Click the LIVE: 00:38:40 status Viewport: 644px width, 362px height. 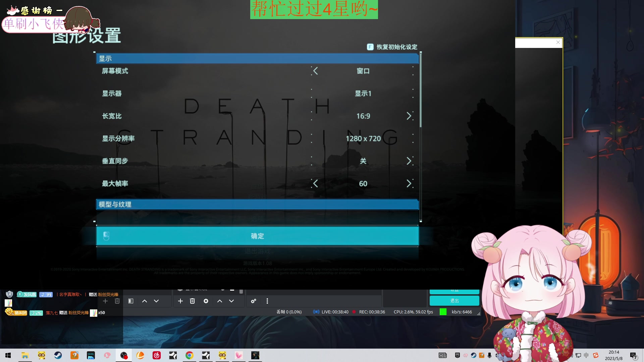pyautogui.click(x=331, y=312)
